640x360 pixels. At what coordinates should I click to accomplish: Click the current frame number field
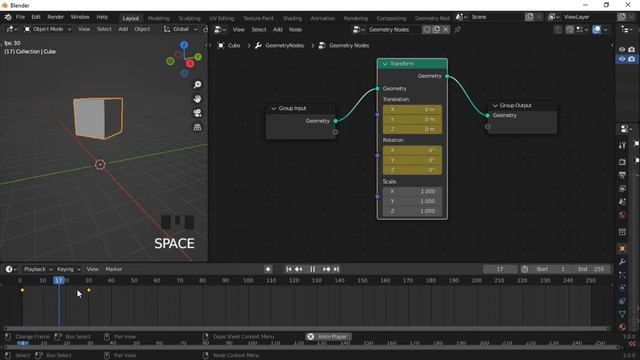(x=500, y=269)
